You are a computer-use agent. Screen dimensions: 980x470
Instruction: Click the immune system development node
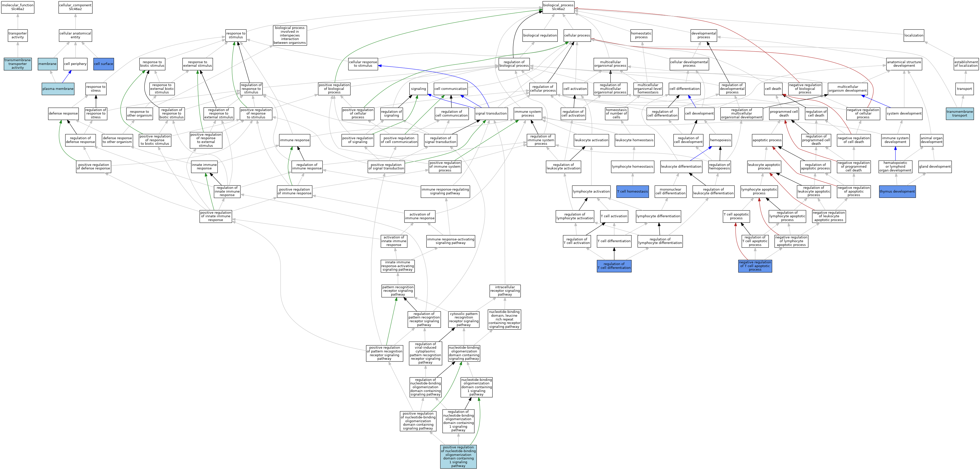click(895, 140)
